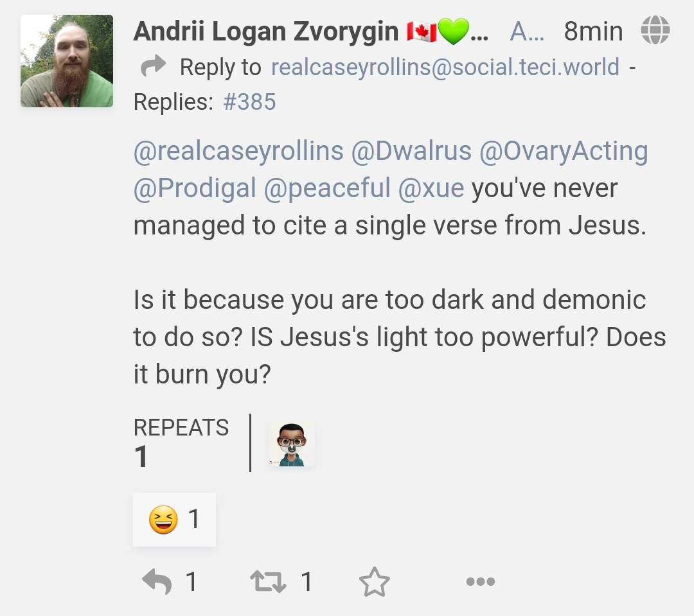Click the globe visibility icon
The width and height of the screenshot is (694, 616).
655,30
